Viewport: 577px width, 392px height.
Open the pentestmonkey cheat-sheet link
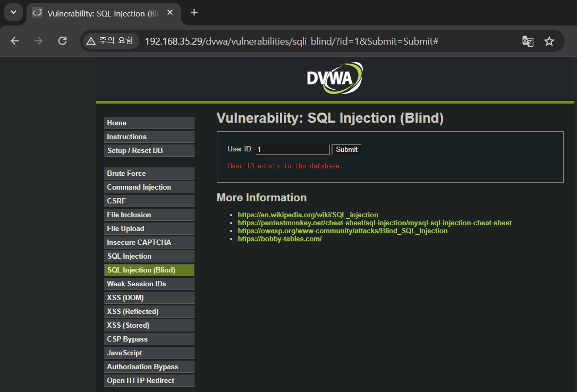[375, 223]
